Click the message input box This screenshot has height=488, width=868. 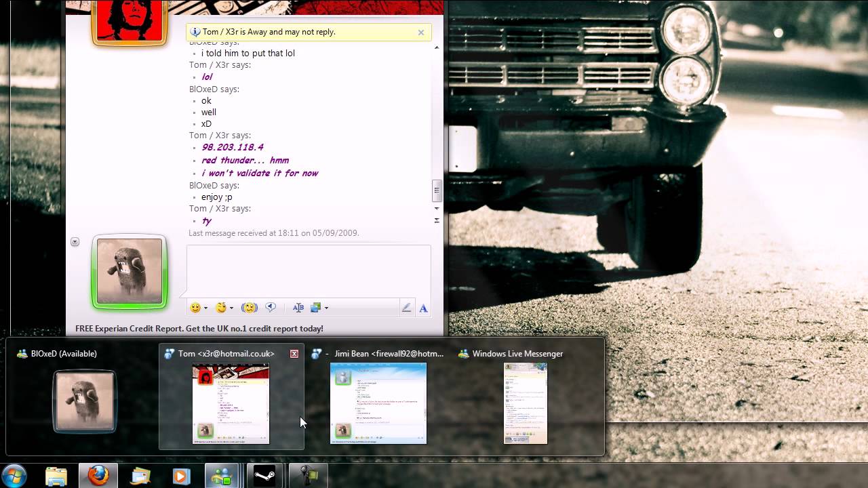(309, 272)
